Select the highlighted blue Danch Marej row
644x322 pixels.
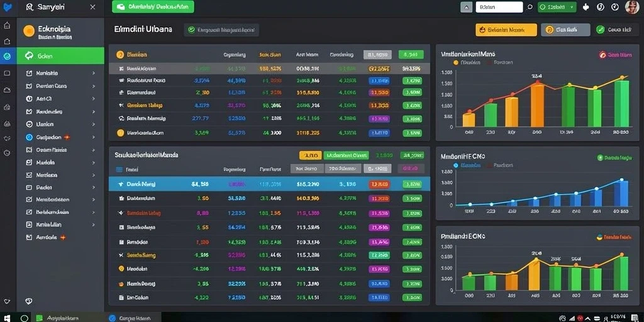point(269,184)
